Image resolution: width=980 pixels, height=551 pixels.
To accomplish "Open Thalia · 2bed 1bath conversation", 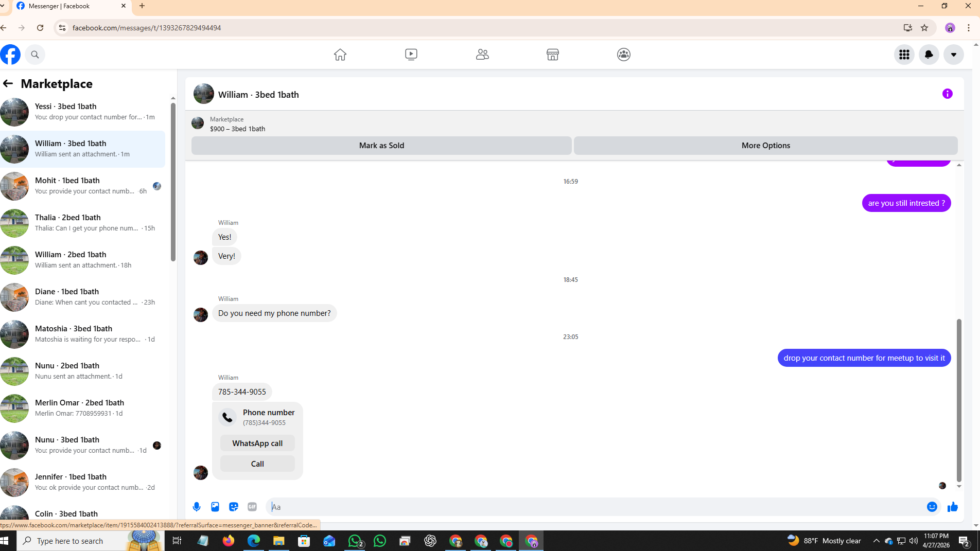I will (82, 223).
